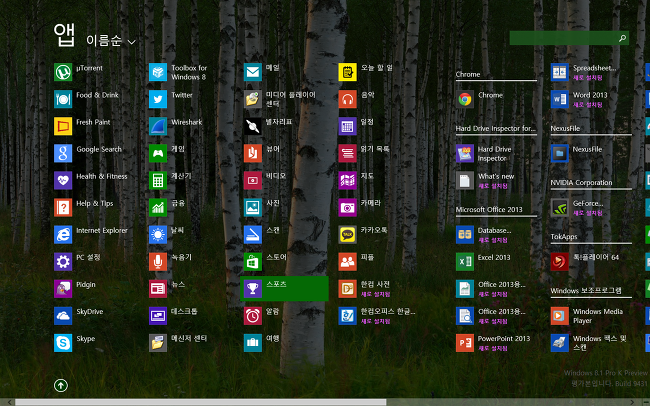Launch Internet Explorer

click(63, 234)
